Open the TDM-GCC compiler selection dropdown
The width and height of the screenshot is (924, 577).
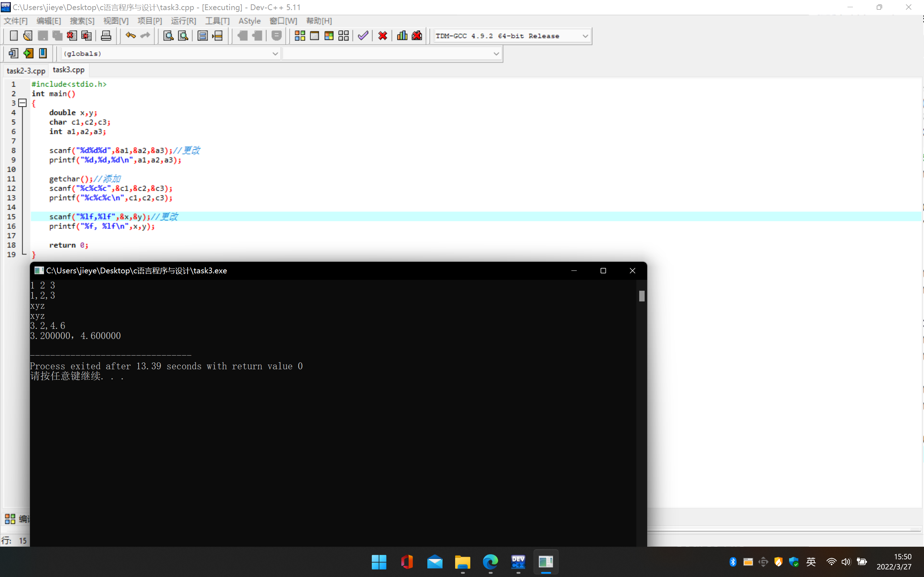point(585,36)
